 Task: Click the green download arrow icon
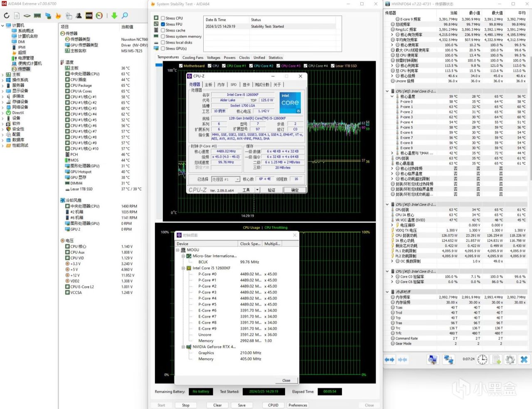tap(114, 16)
